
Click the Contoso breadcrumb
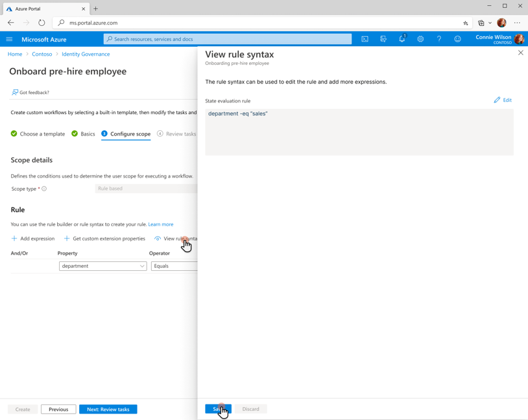pyautogui.click(x=42, y=54)
